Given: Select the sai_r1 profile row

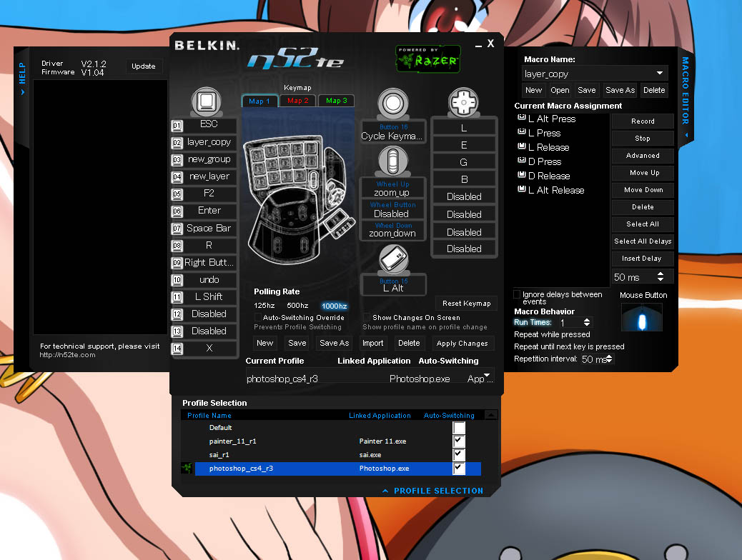Looking at the screenshot, I should pyautogui.click(x=338, y=455).
